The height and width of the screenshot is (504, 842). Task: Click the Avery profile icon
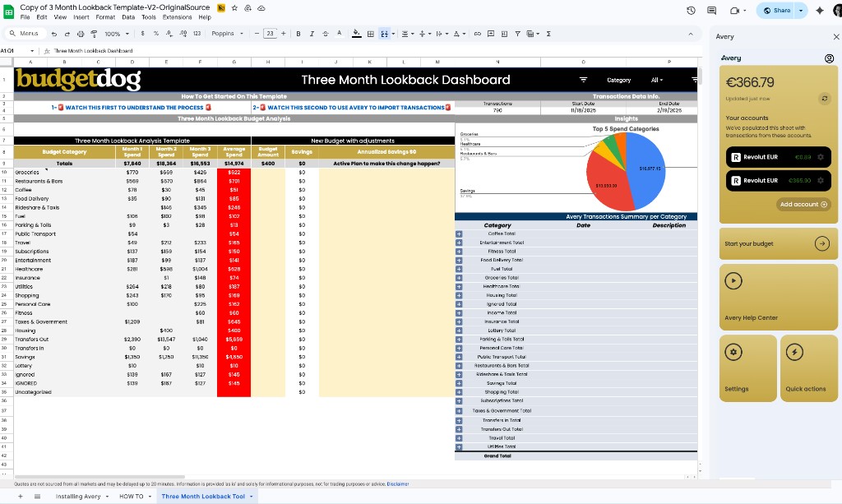point(829,58)
